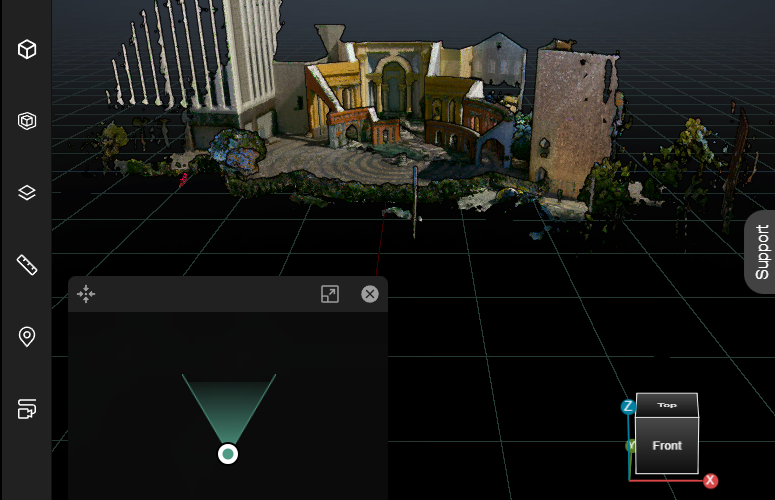Select the location pin annotation tool
Image resolution: width=775 pixels, height=500 pixels.
[27, 337]
